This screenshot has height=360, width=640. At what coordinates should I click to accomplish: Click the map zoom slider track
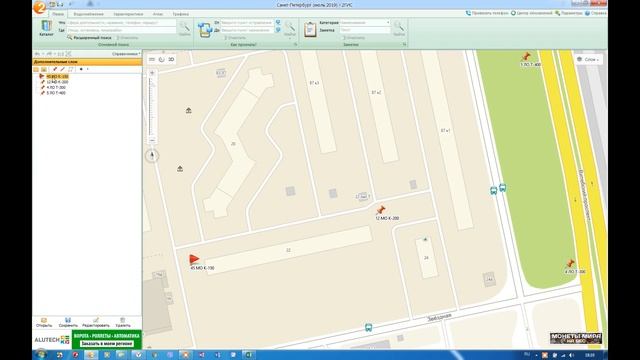tap(151, 107)
